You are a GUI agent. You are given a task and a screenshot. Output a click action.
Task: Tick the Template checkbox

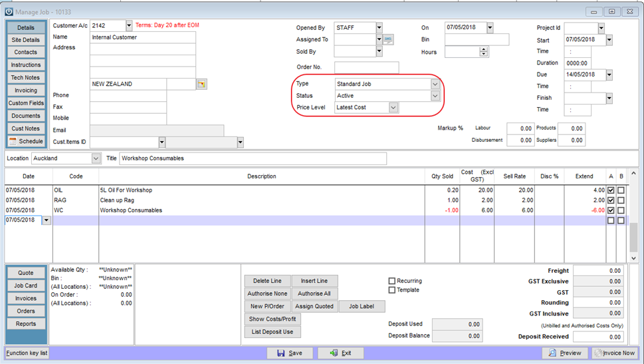click(392, 290)
